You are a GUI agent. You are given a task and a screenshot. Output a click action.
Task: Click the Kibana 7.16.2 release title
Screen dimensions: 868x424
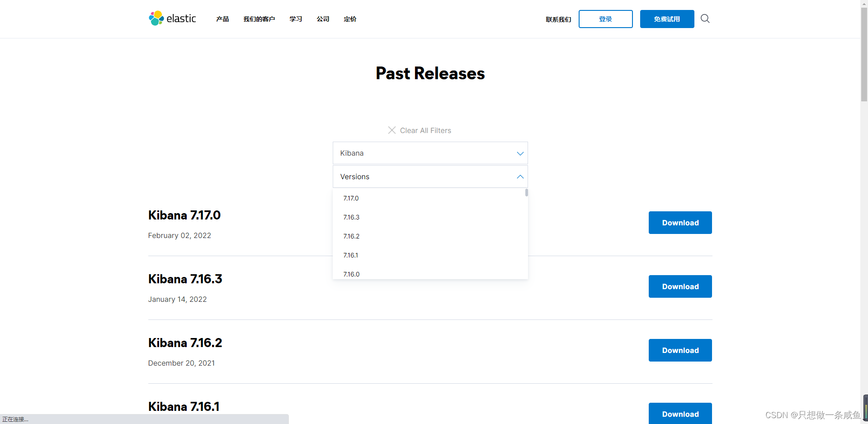185,343
